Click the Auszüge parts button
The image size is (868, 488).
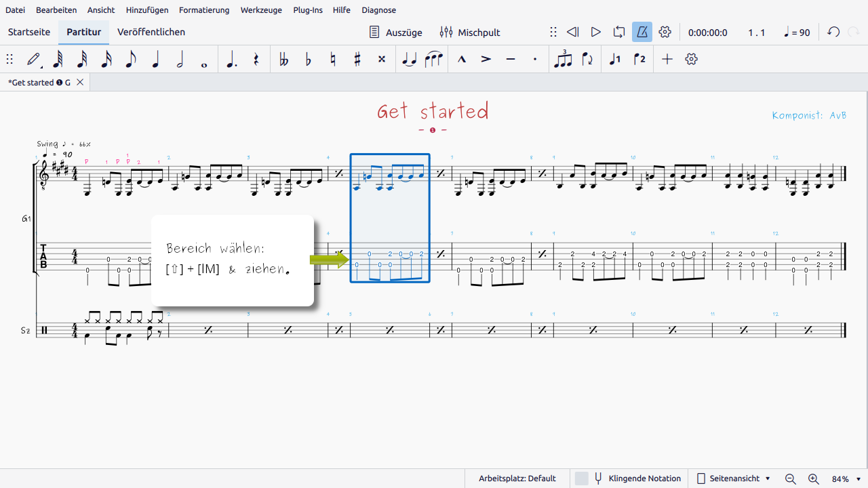tap(395, 32)
